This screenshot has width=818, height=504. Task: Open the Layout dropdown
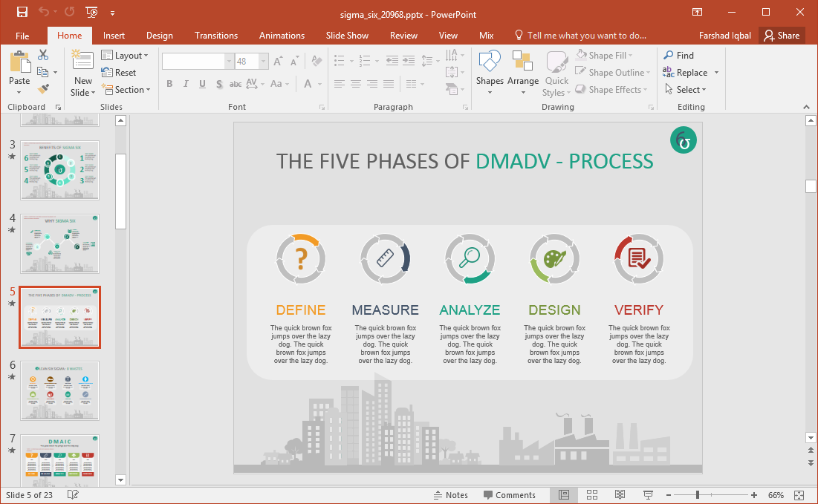coord(126,55)
